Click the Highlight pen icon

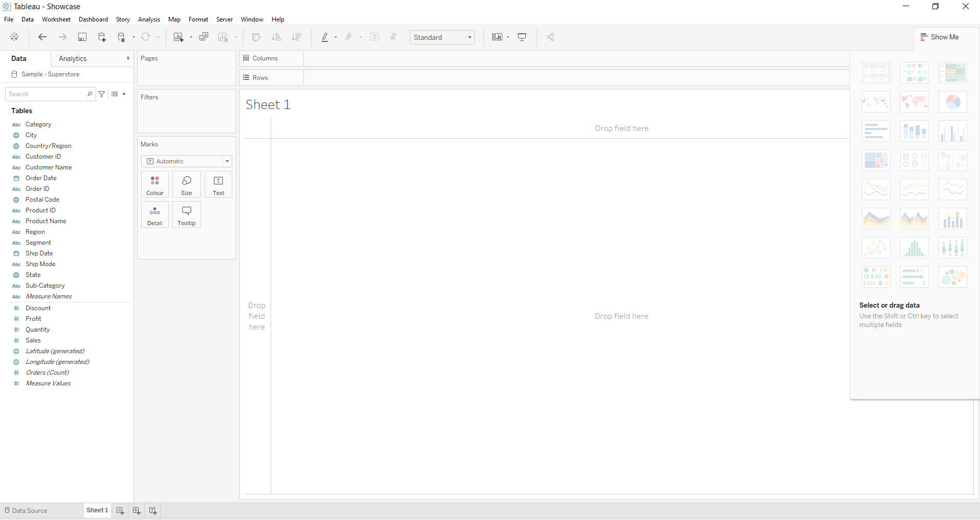(x=325, y=37)
